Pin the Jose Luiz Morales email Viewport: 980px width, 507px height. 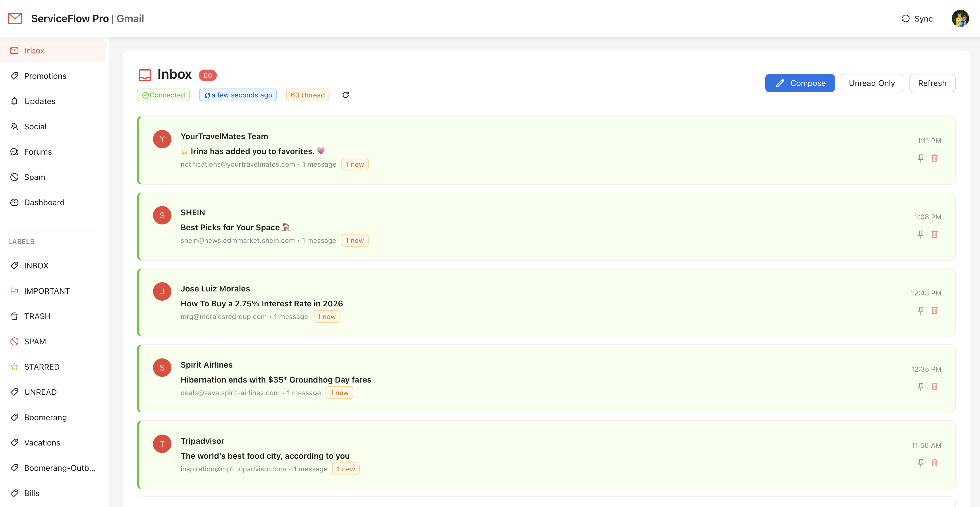[x=920, y=310]
